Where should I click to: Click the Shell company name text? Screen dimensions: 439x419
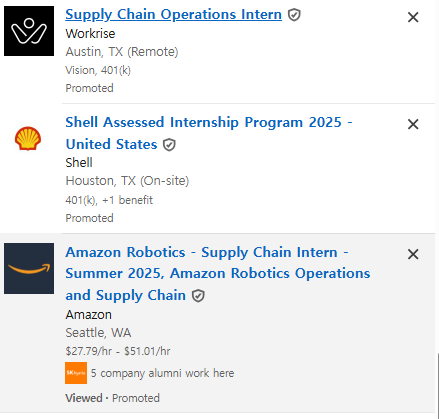[x=79, y=163]
